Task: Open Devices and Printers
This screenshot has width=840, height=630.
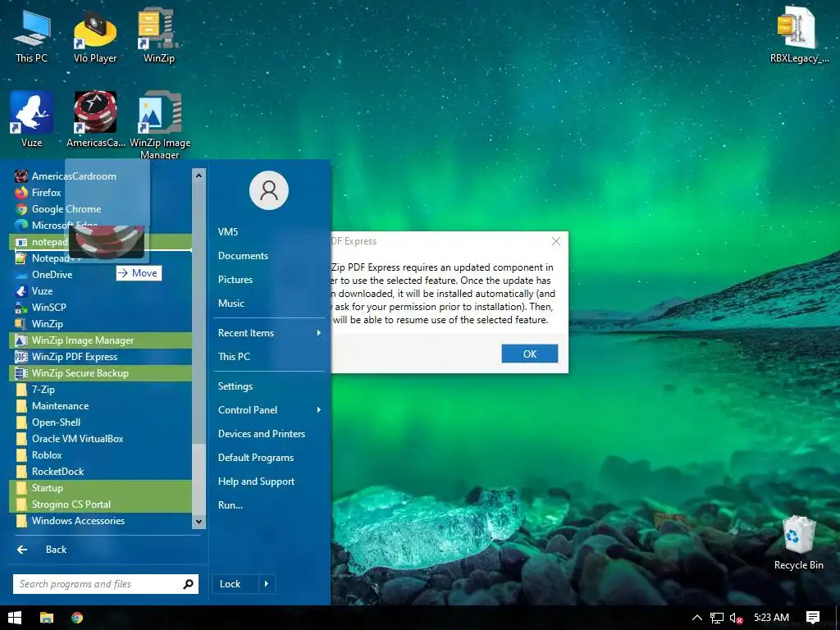Action: (269, 434)
